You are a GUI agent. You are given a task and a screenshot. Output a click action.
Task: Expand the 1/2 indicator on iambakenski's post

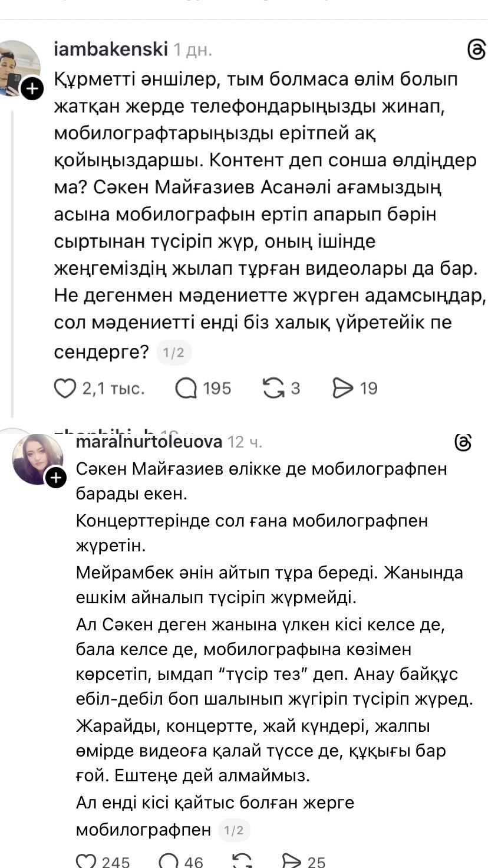coord(173,353)
